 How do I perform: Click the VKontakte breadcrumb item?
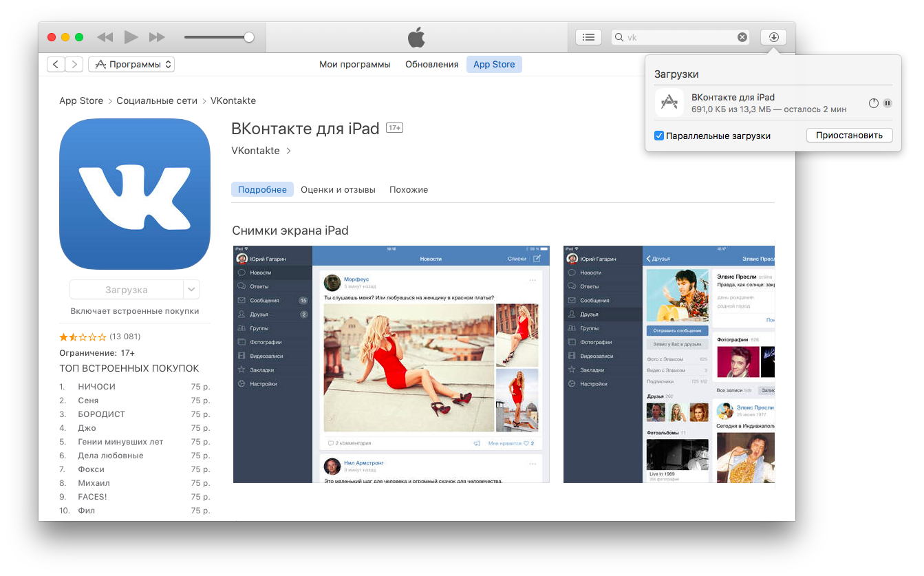tap(233, 100)
